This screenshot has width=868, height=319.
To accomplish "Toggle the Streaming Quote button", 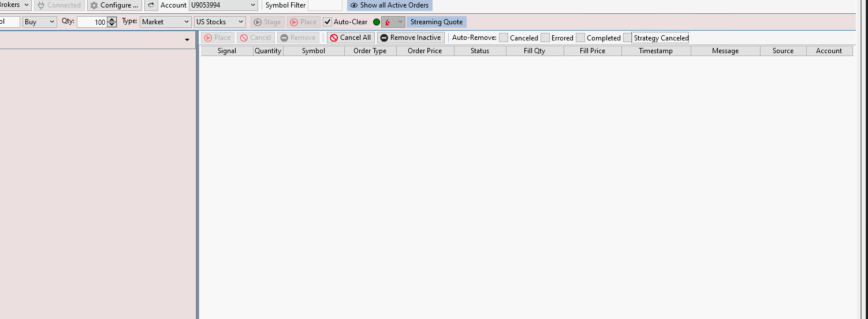I will click(x=436, y=22).
